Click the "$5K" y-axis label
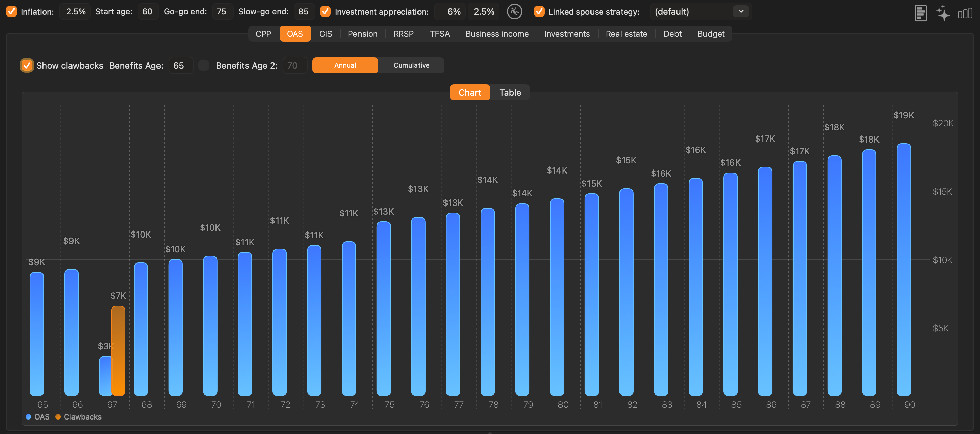 coord(941,328)
